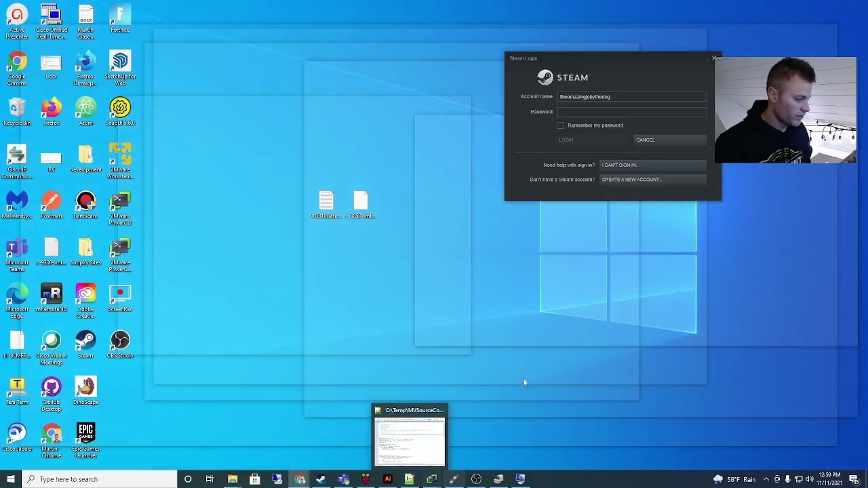Tick the Remember my password checkbox
The height and width of the screenshot is (488, 868).
(560, 125)
